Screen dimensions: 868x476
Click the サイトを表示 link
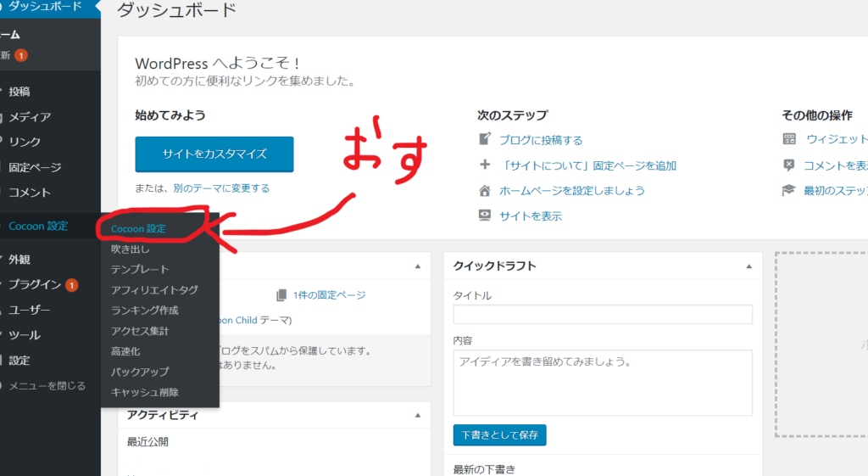tap(531, 216)
